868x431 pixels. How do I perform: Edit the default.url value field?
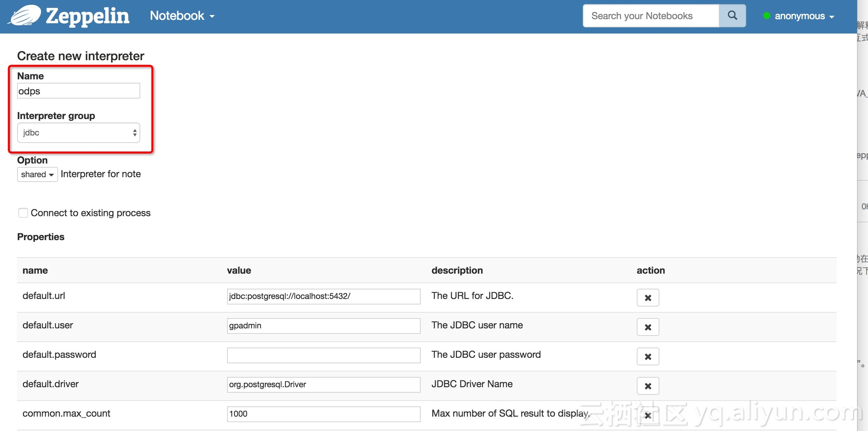pos(323,296)
